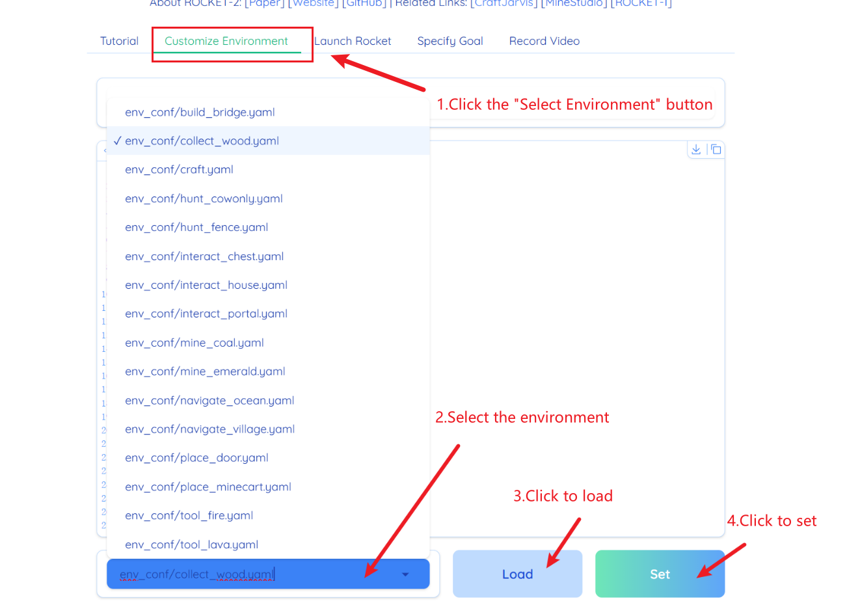Go to the Specify Goal tab

click(x=450, y=41)
